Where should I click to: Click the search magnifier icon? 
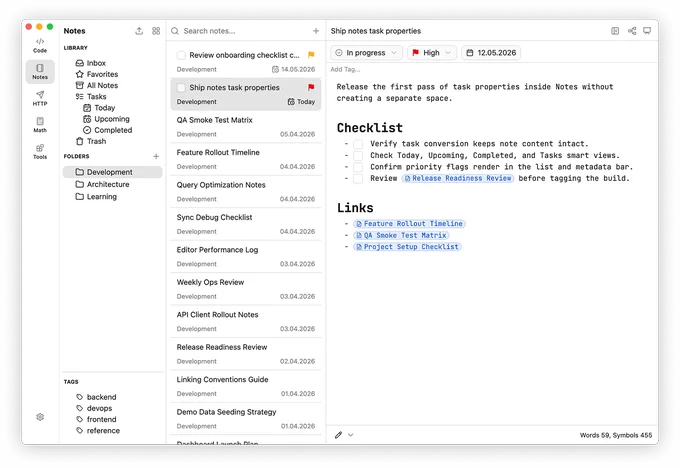pos(175,31)
